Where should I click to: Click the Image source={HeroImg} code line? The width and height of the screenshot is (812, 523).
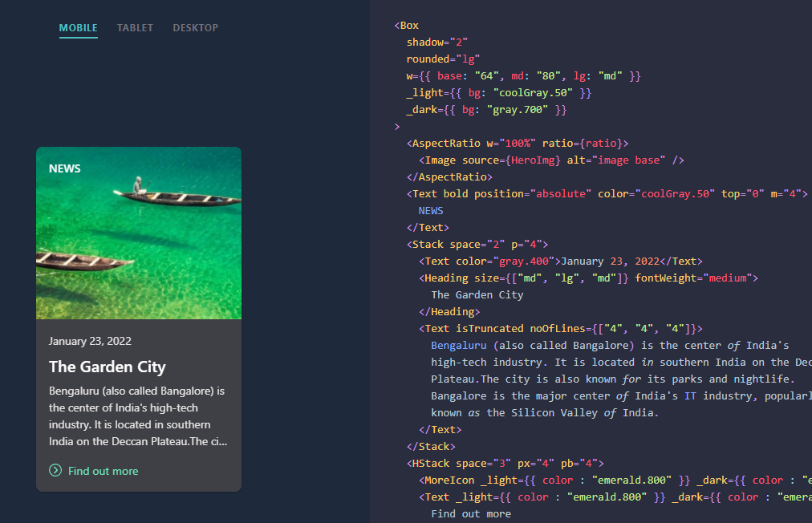(x=551, y=160)
